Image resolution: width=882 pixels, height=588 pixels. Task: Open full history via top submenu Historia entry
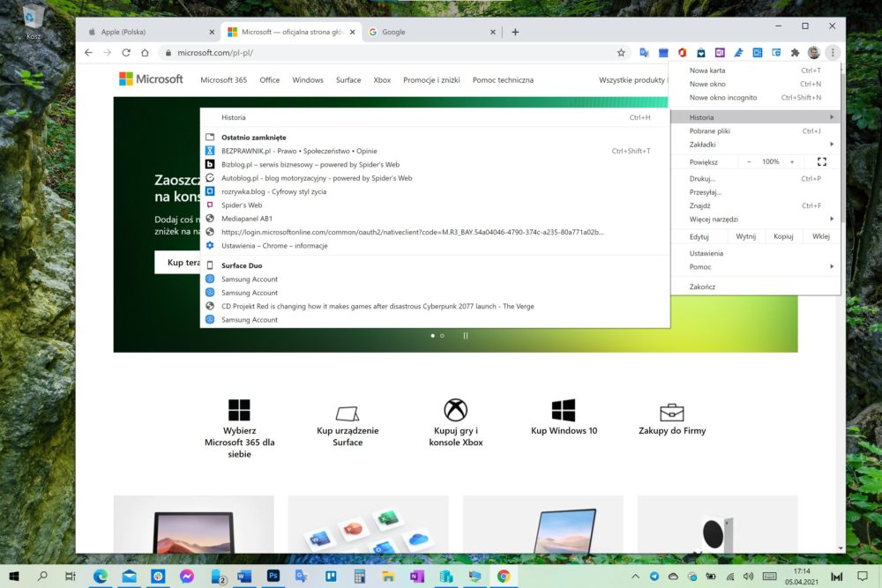[435, 117]
